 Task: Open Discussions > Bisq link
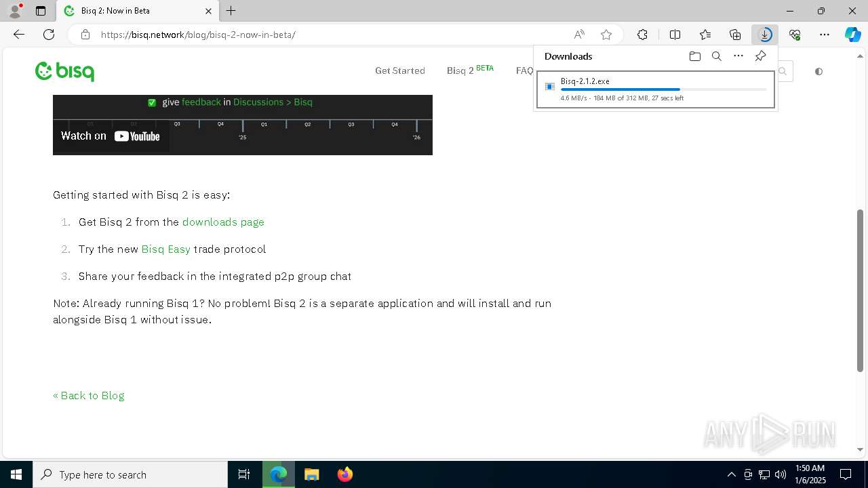tap(273, 102)
